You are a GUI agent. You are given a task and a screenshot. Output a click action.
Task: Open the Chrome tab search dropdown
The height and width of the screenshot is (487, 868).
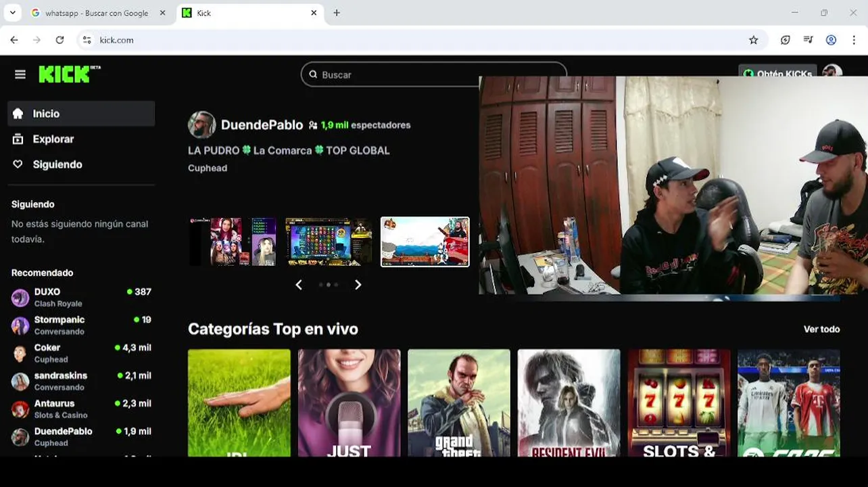(12, 13)
